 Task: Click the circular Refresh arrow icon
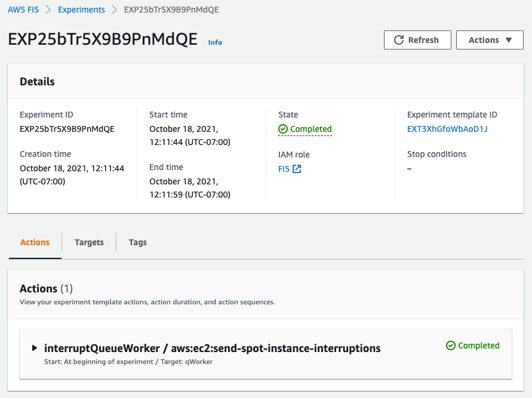[397, 40]
